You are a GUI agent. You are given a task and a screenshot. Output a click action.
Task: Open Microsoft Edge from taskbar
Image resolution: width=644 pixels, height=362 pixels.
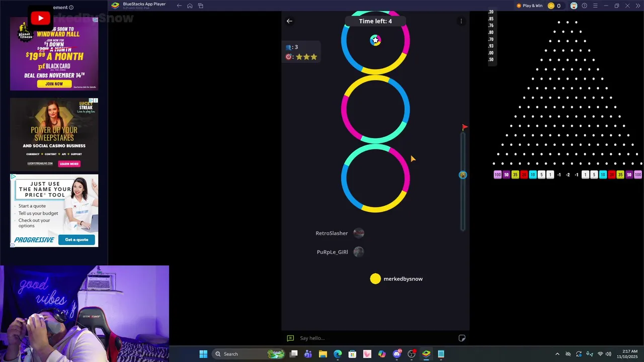(338, 354)
